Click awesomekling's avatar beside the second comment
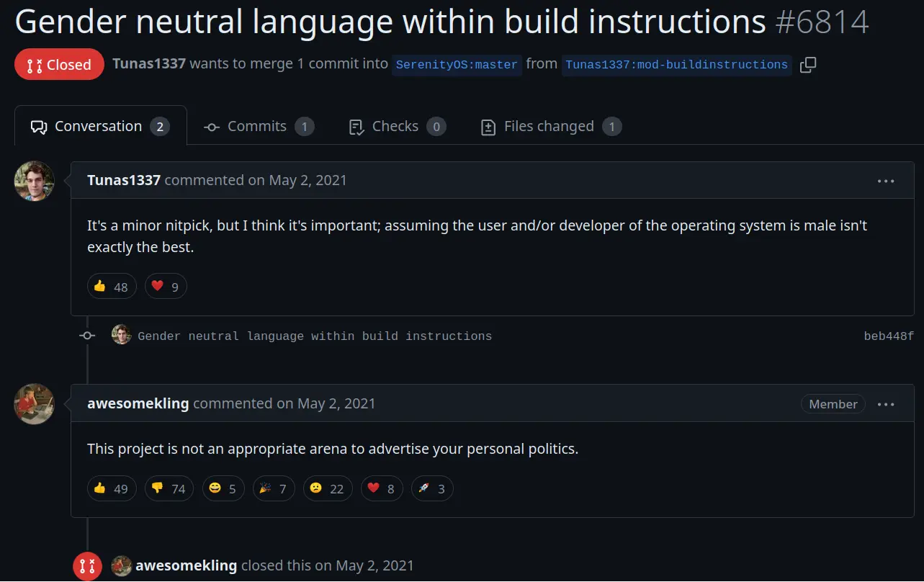The width and height of the screenshot is (924, 582). tap(34, 404)
